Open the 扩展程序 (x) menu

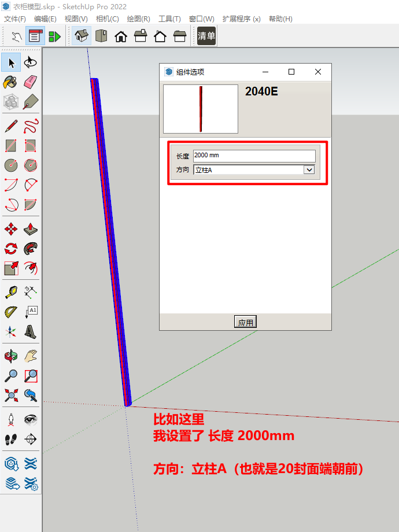pyautogui.click(x=241, y=19)
